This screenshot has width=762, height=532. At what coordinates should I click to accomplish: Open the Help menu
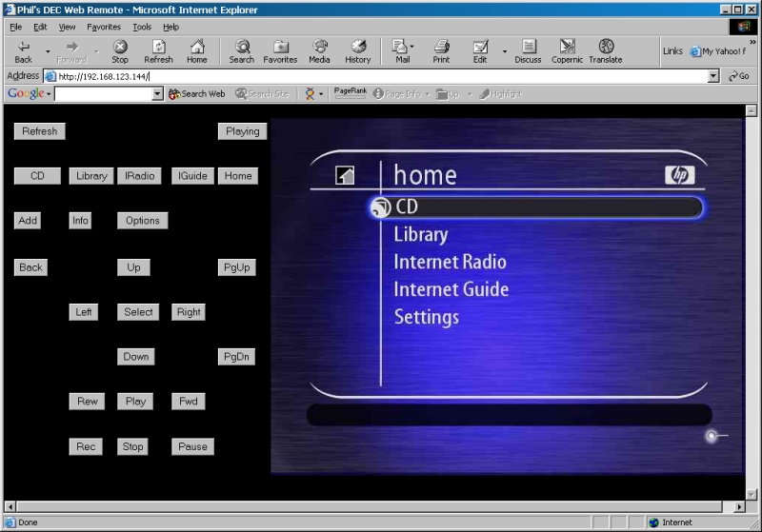pos(170,27)
